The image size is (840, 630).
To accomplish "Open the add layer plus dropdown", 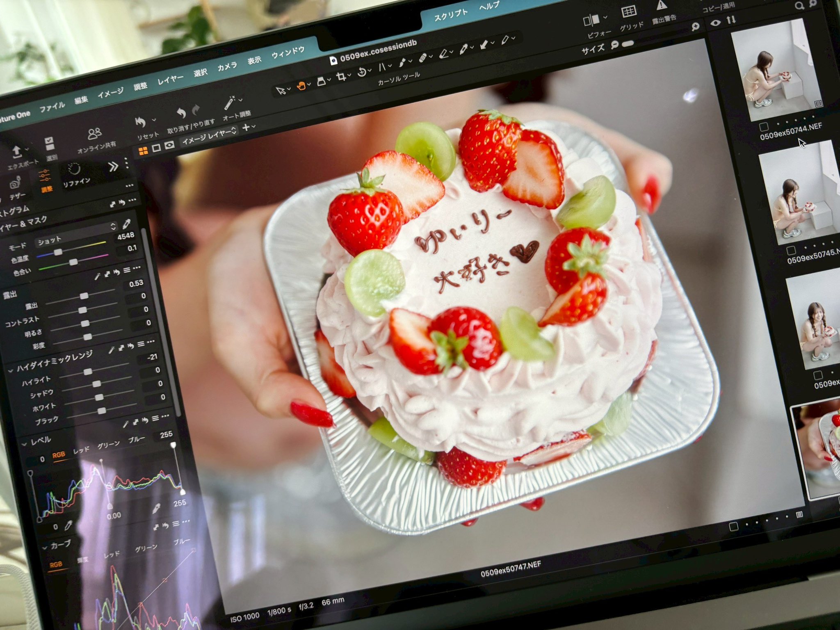I will point(249,127).
